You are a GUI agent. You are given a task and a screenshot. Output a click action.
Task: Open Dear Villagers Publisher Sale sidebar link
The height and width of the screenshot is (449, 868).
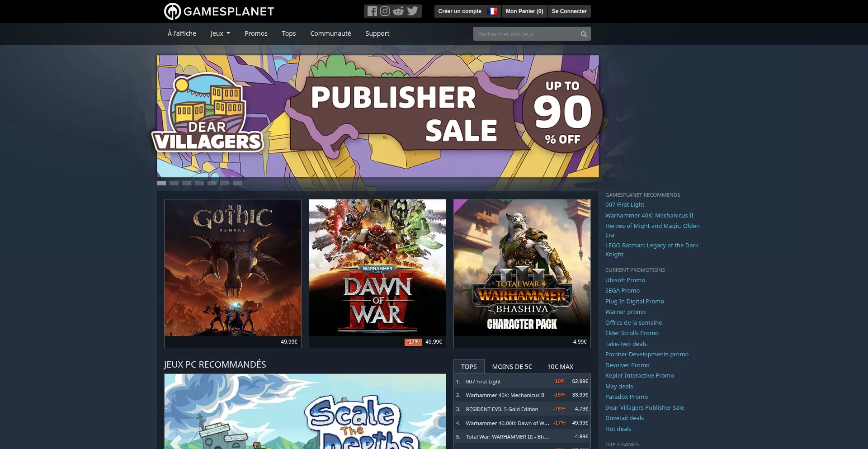tap(645, 408)
